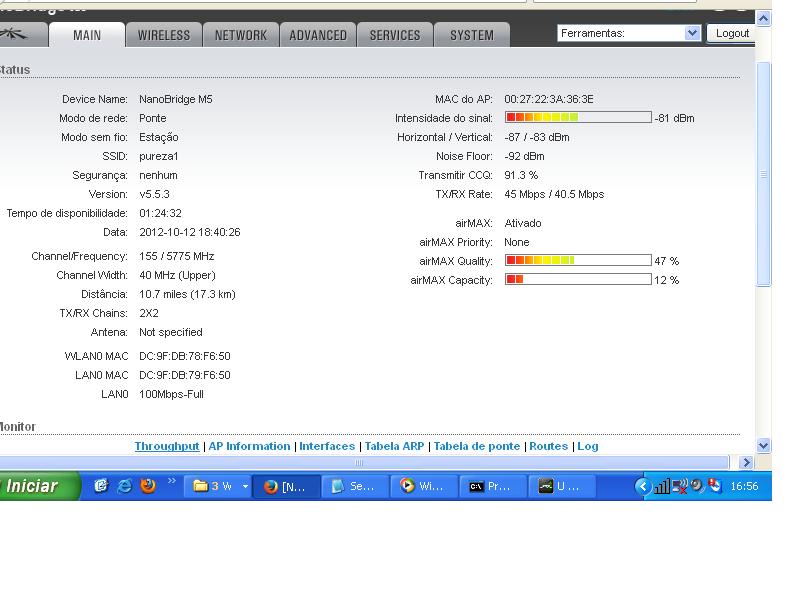800x600 pixels.
Task: Select the Noise Floor value -92 dBm
Action: click(524, 156)
